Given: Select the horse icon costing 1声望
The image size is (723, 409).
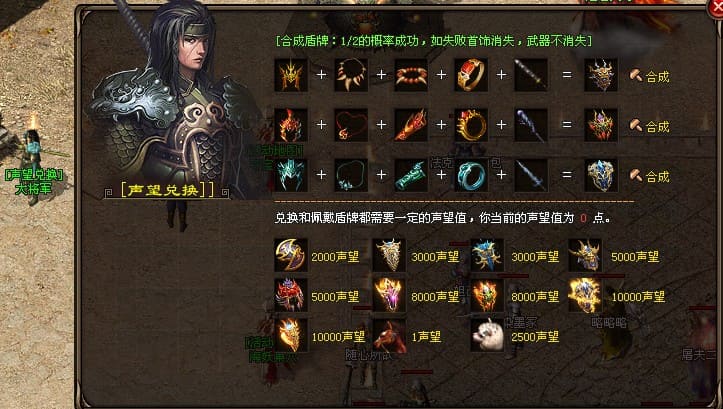Looking at the screenshot, I should [x=390, y=336].
